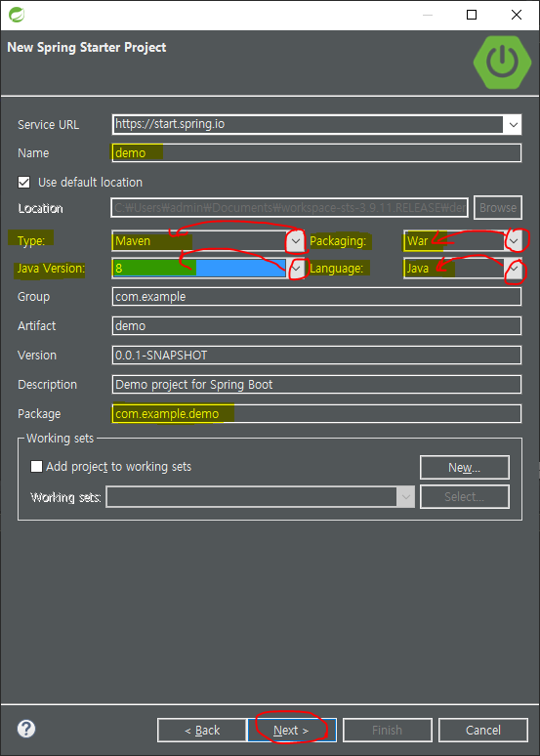
Task: Open the Type dropdown showing Maven
Action: pos(297,240)
